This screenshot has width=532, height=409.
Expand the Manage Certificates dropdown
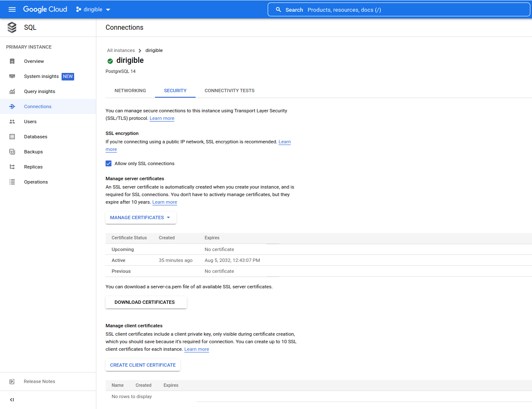[141, 217]
